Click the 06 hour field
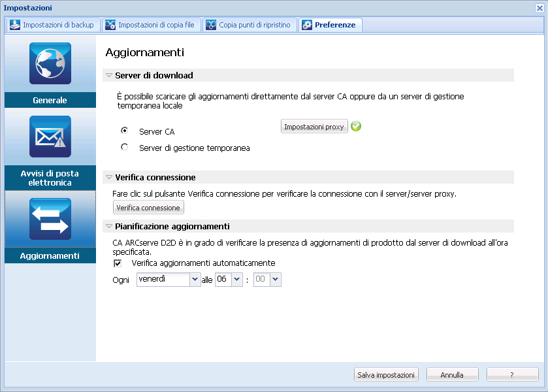 tap(223, 280)
